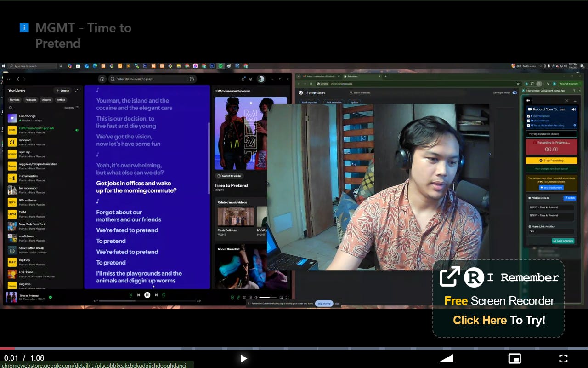
Task: Toggle Spotify repeat
Action: click(164, 295)
